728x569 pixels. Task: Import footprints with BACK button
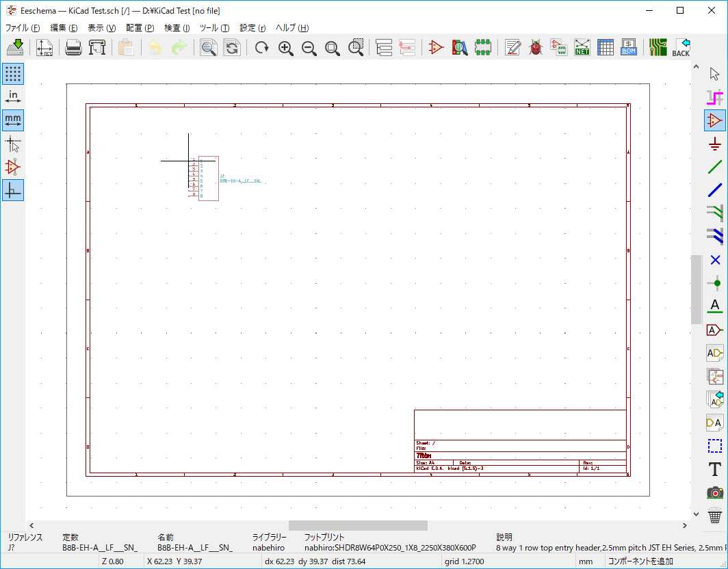[681, 47]
